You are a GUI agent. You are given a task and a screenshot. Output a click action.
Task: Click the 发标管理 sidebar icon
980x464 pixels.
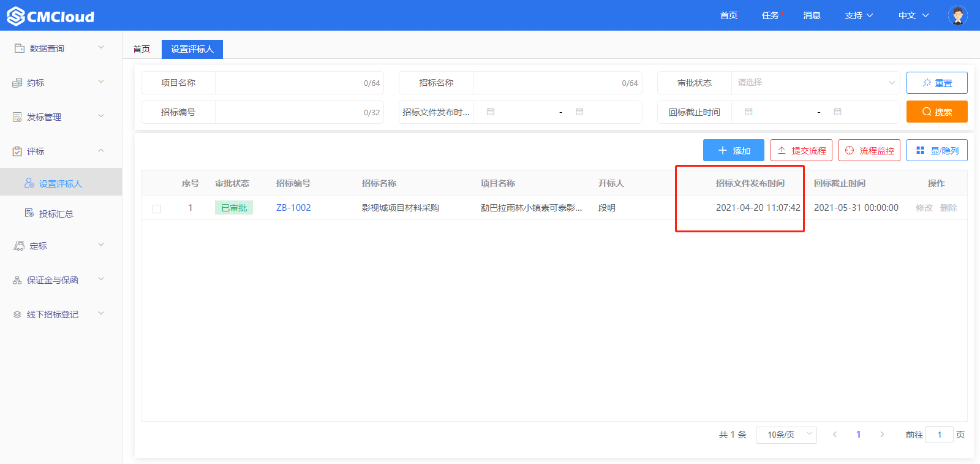tap(17, 117)
